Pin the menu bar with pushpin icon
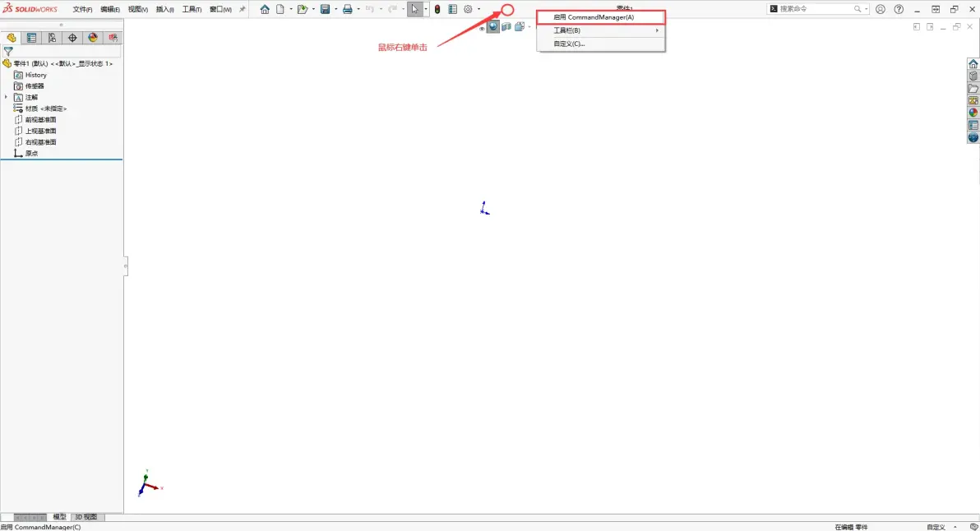 (x=243, y=9)
